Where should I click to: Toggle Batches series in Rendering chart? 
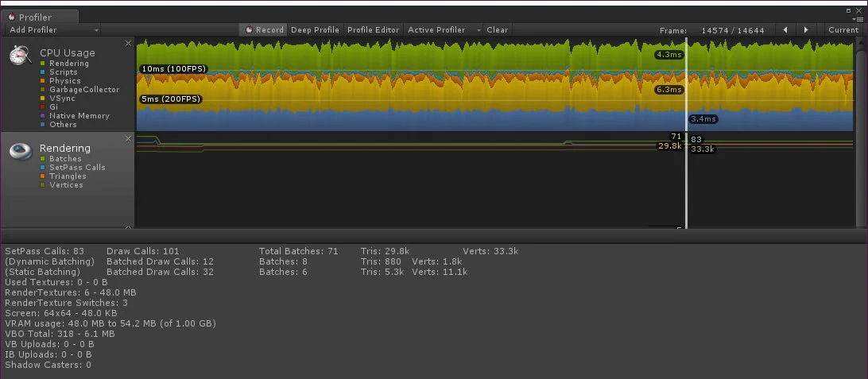pos(43,159)
